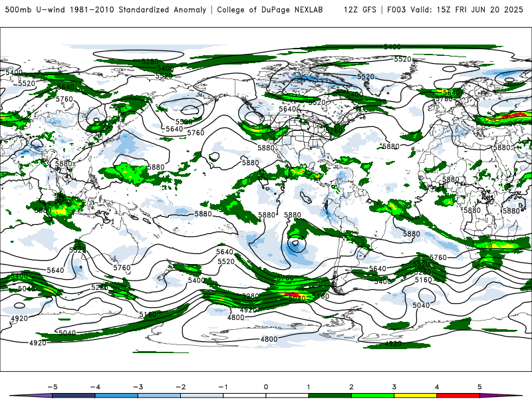The image size is (532, 399).
Task: Click the '-4' color bar label
Action: pos(95,387)
